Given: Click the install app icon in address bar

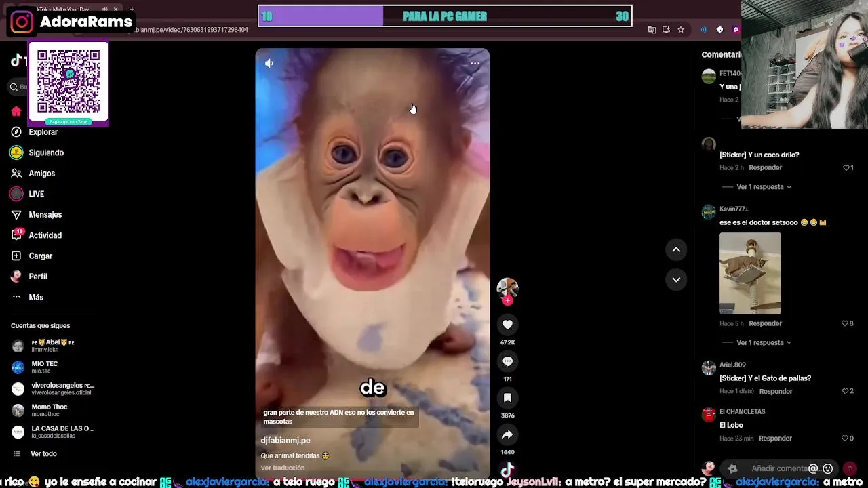Looking at the screenshot, I should 666,30.
